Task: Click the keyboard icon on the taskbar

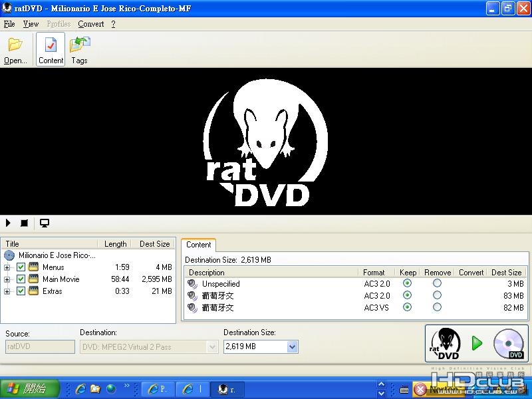Action: click(x=404, y=389)
